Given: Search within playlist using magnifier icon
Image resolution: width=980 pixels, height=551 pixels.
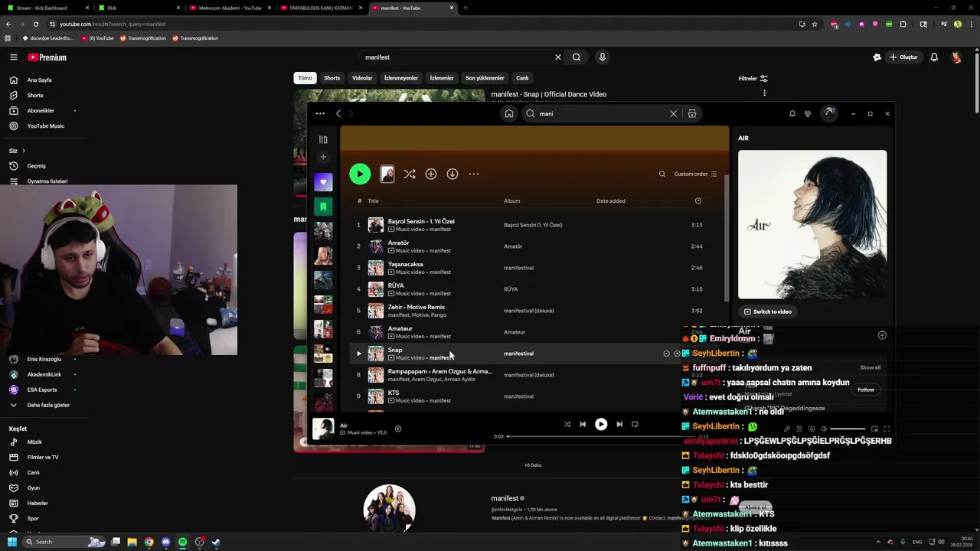Looking at the screenshot, I should point(662,174).
